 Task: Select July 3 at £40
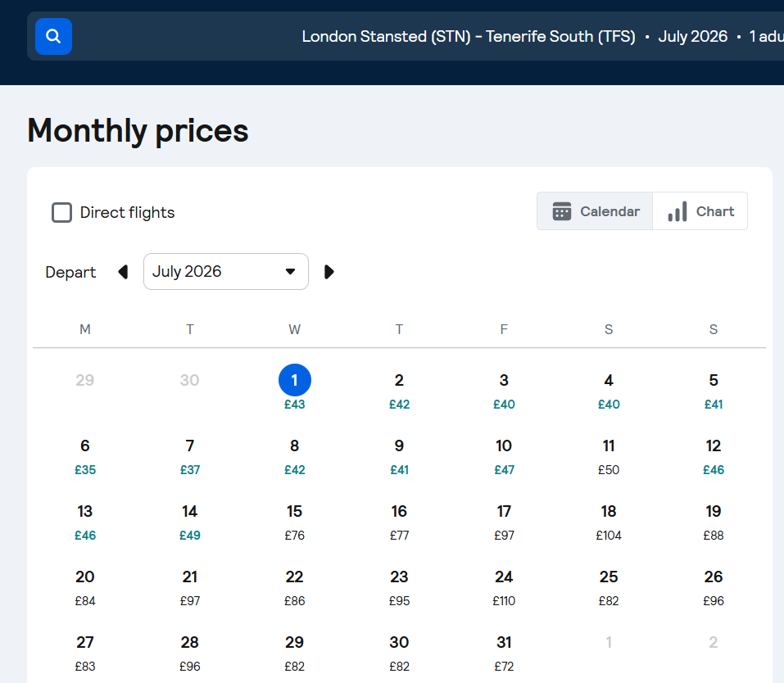coord(504,390)
